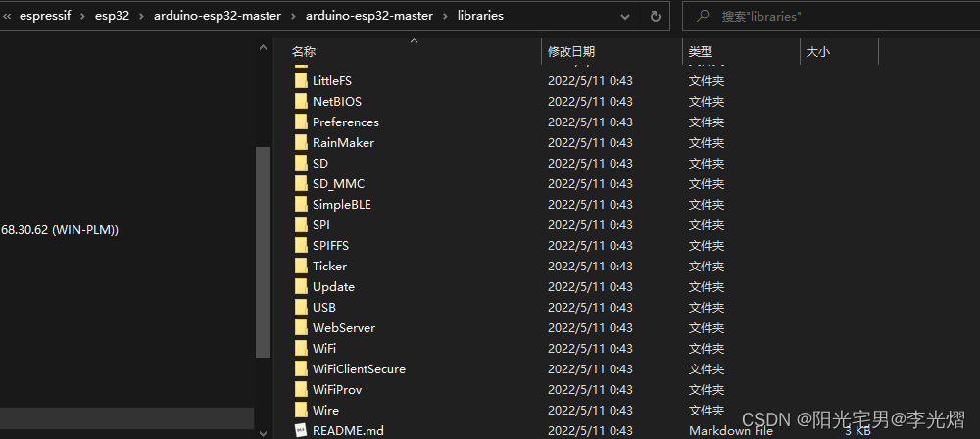Expand the chevron after esp32 breadcrumb
The image size is (980, 439).
(141, 17)
